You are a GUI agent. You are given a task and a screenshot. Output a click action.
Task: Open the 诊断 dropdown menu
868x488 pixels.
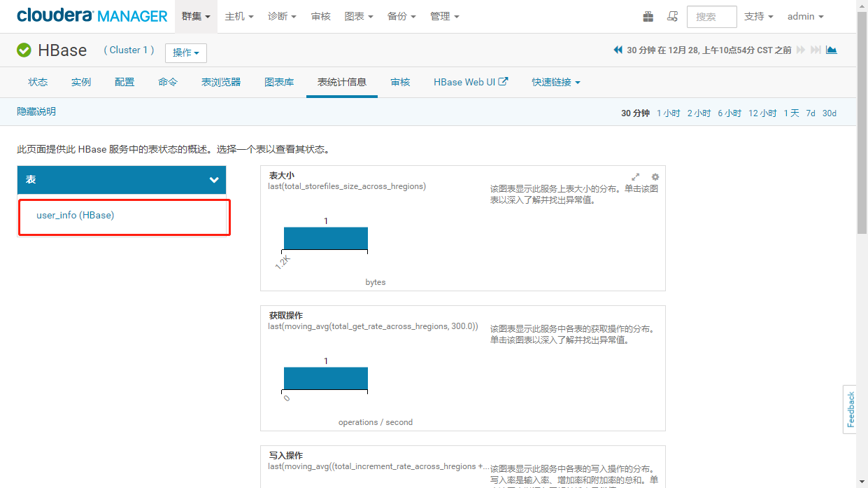click(x=282, y=16)
